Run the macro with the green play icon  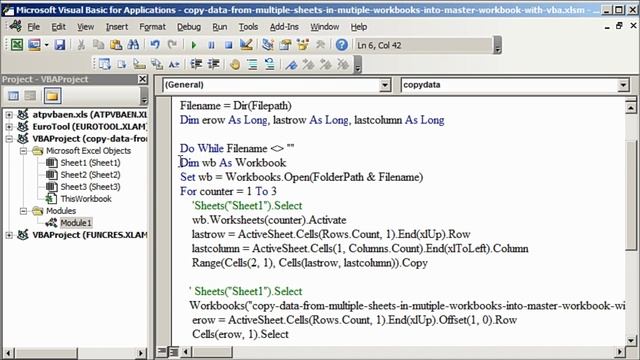(x=194, y=45)
